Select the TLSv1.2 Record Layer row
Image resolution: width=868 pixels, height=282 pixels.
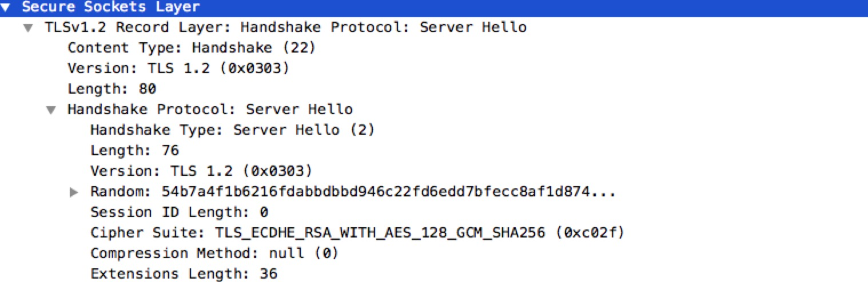click(x=285, y=27)
